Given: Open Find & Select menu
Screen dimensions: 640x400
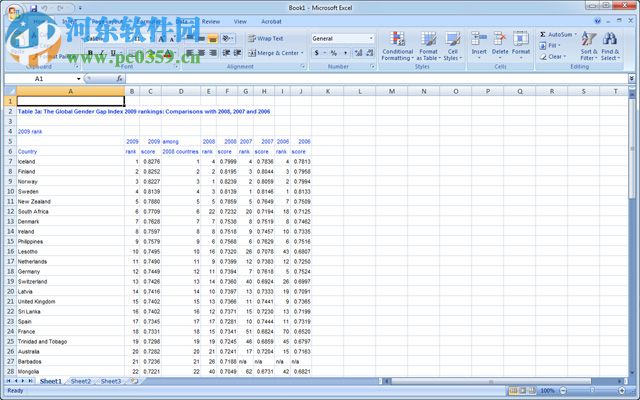Looking at the screenshot, I should coord(610,46).
